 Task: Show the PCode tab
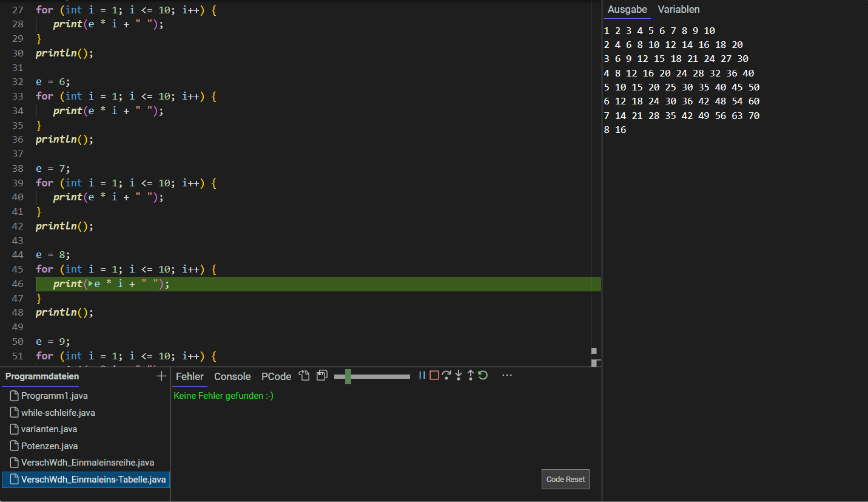(x=277, y=376)
